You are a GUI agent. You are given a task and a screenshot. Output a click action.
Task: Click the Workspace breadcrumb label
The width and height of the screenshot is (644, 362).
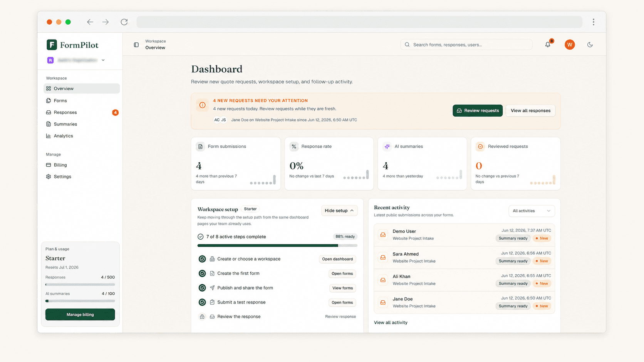click(156, 41)
